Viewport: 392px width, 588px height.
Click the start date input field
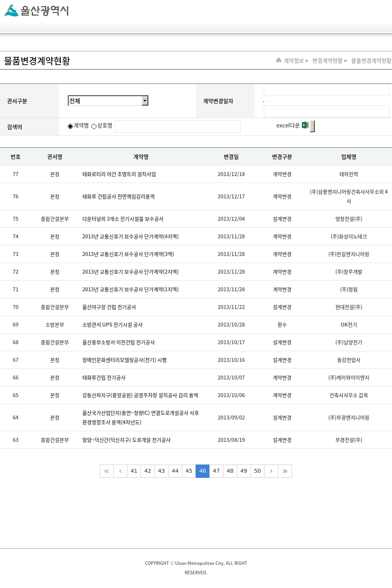(326, 90)
